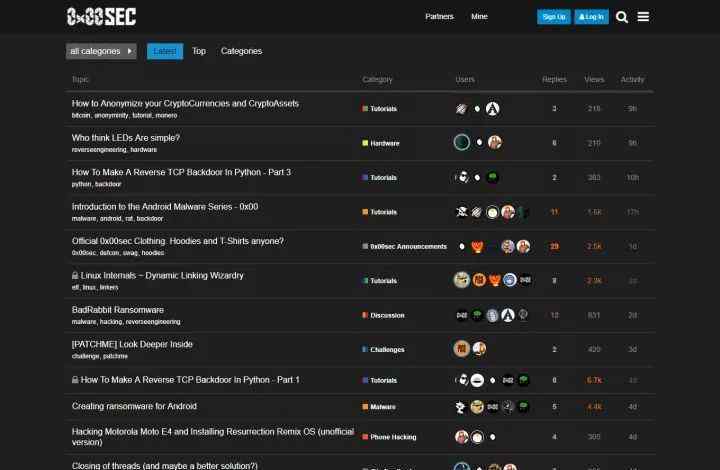The height and width of the screenshot is (470, 720).
Task: Click second avatar on Creating ransomware row
Action: click(x=477, y=407)
